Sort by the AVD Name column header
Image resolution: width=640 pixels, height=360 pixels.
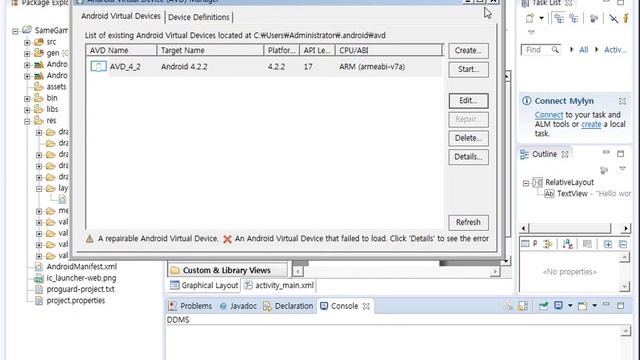tap(121, 50)
